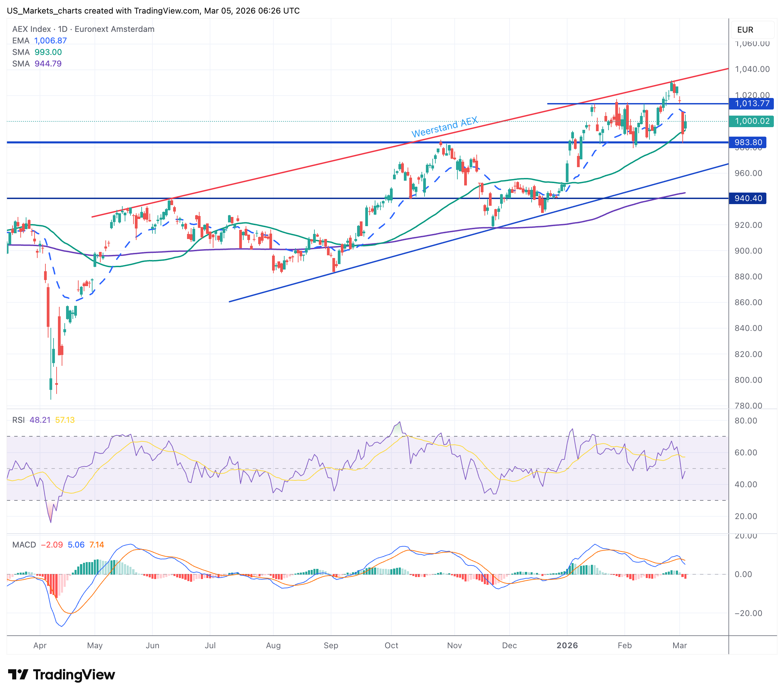Click the MACD indicator legend
Viewport: 784px width, 695px height.
(24, 545)
